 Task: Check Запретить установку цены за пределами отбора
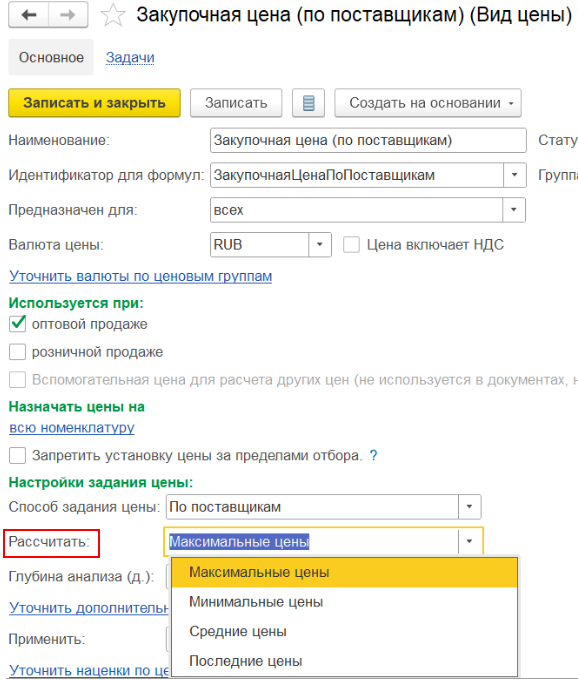[17, 455]
